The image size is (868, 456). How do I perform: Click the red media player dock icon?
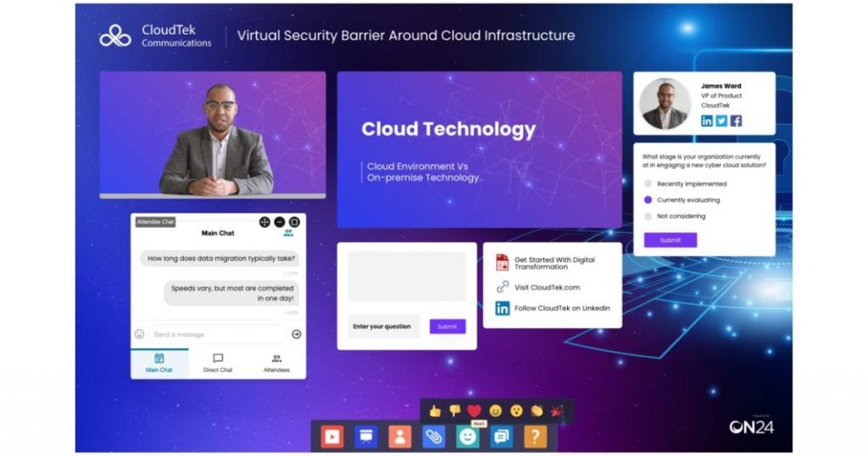coord(332,436)
